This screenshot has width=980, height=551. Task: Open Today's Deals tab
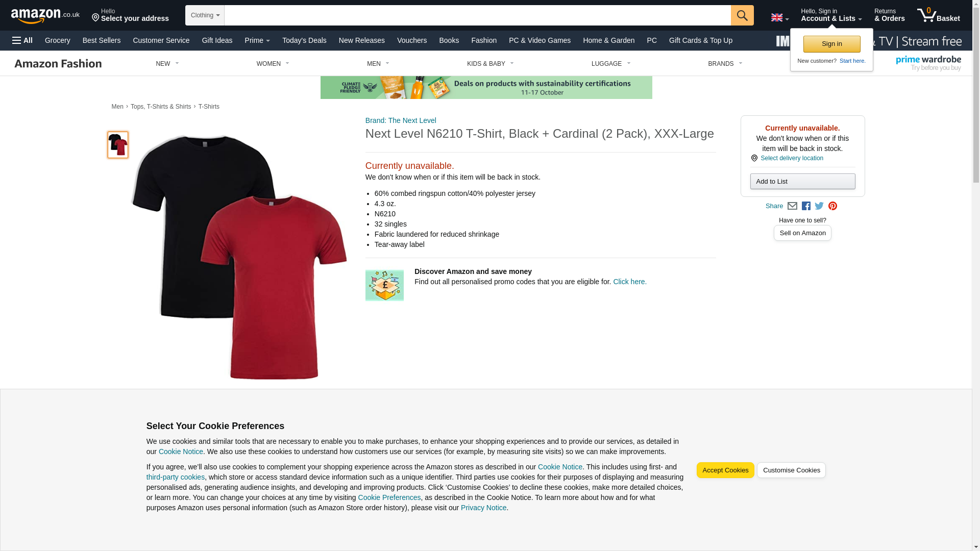(x=304, y=40)
